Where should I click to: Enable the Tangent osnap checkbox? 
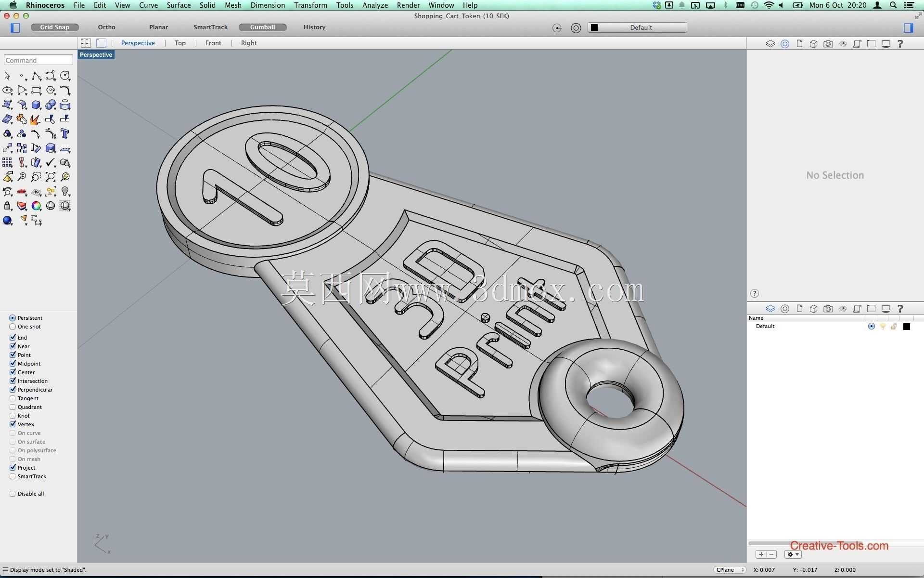(x=13, y=398)
